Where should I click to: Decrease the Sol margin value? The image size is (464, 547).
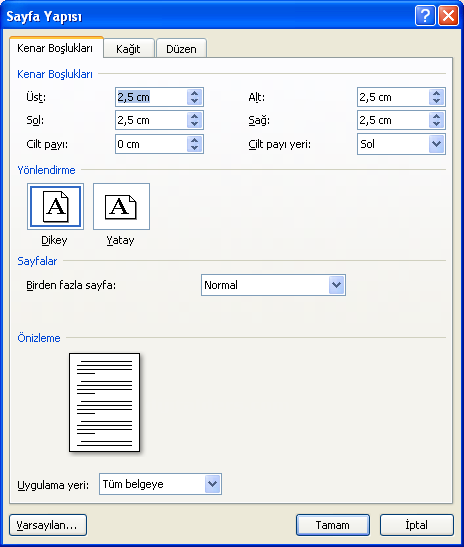pos(194,124)
